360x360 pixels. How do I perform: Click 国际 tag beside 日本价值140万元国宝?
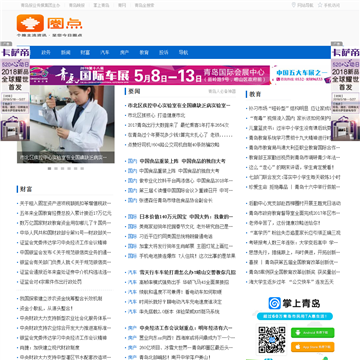click(x=132, y=217)
